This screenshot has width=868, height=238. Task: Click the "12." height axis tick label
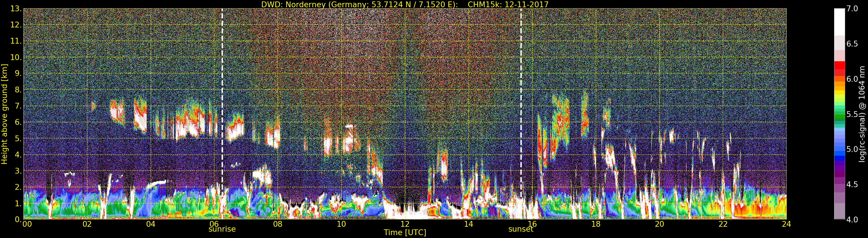click(16, 25)
